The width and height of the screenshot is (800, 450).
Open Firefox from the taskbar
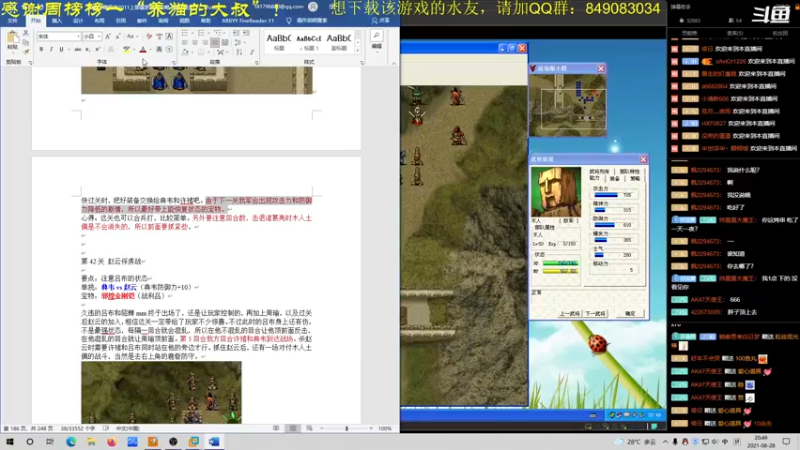click(111, 442)
